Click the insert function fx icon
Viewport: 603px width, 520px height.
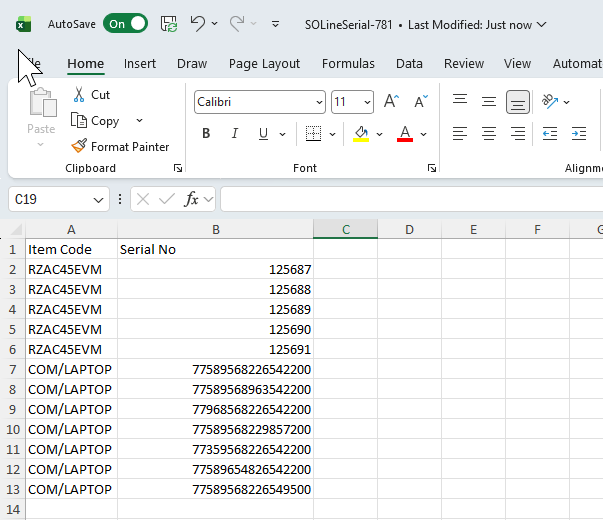[192, 199]
